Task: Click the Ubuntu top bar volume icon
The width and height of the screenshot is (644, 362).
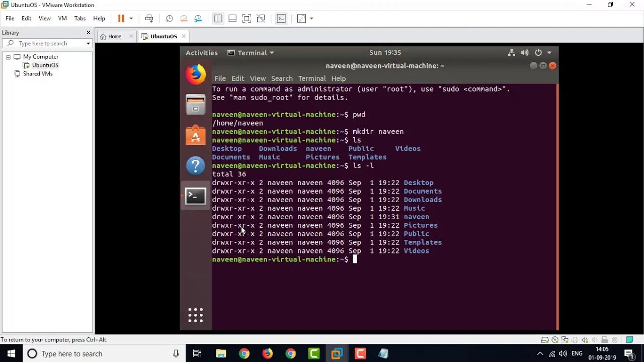Action: pos(525,53)
